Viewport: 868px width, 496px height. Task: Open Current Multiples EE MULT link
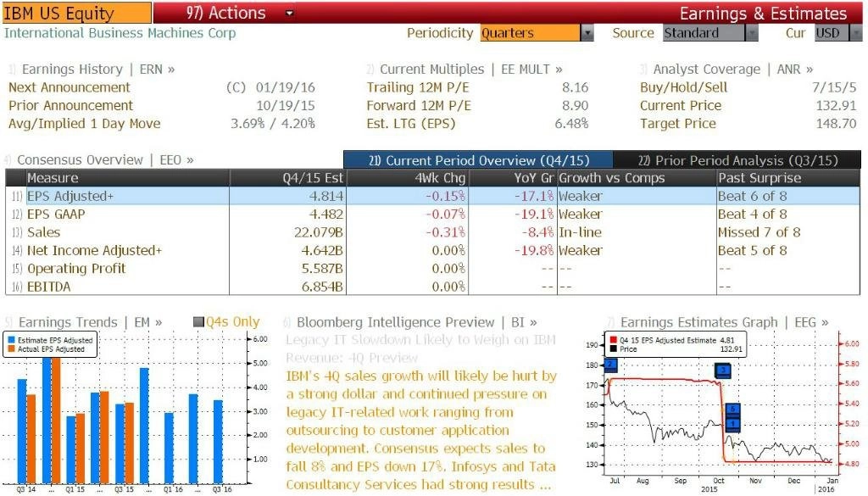click(x=470, y=70)
